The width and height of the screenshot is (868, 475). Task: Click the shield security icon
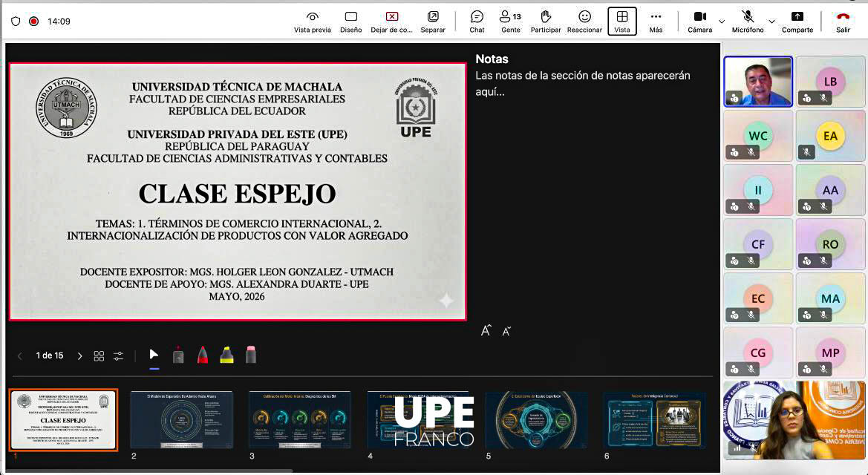16,21
